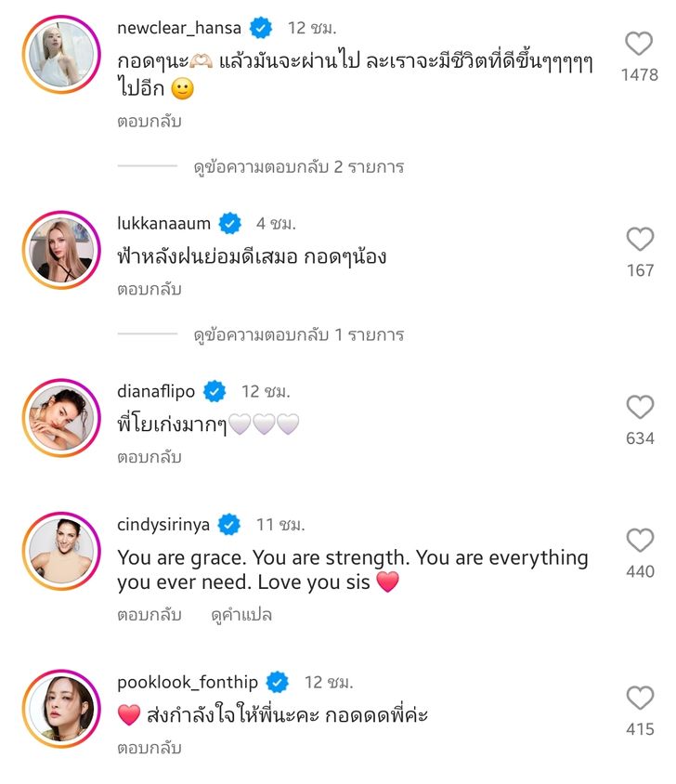This screenshot has width=676, height=784.
Task: Tap the heart on dianaflipo's comment
Action: click(639, 407)
